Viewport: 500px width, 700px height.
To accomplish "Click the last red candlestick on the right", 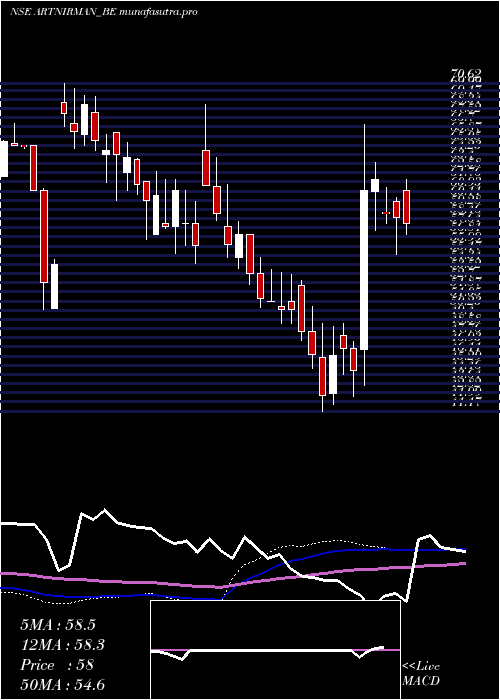I will [x=406, y=207].
